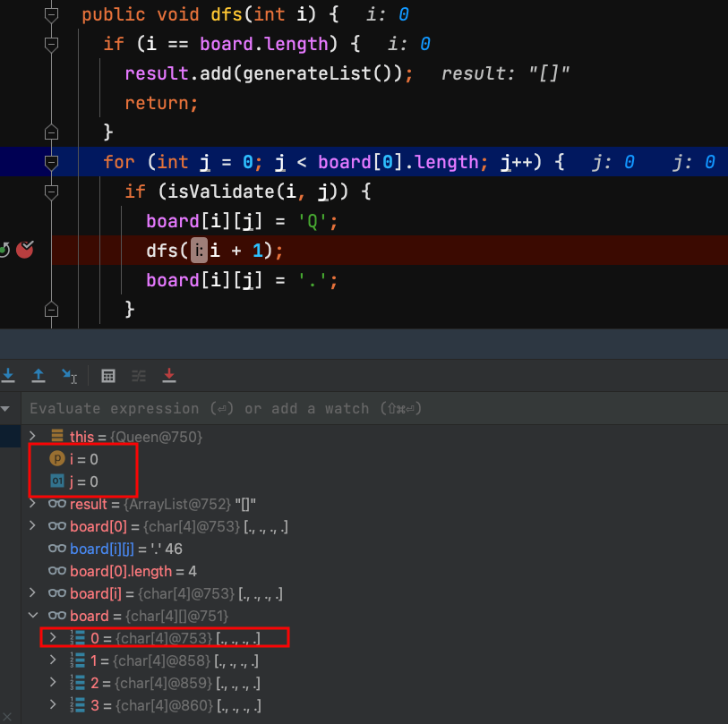This screenshot has width=728, height=724.
Task: Click the Step Out upload-arrow icon
Action: tap(39, 376)
